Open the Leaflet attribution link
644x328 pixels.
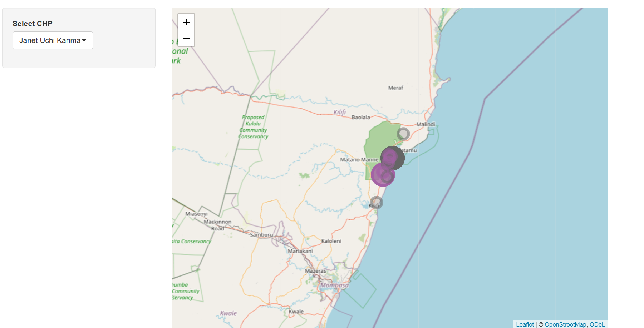point(525,324)
